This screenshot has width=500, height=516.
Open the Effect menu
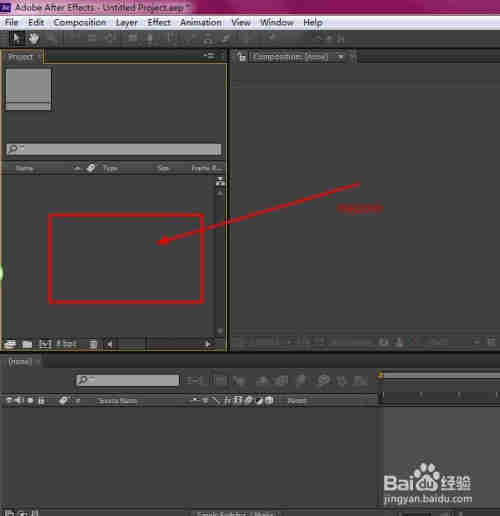click(159, 22)
